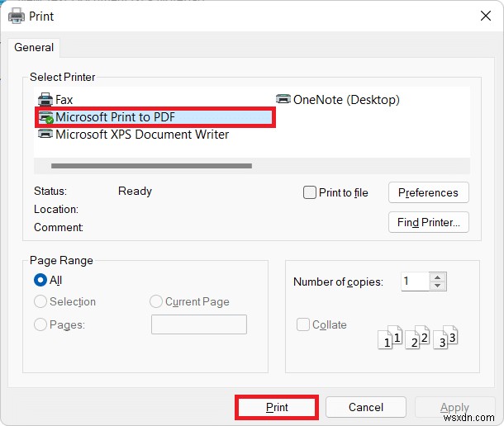
Task: Click the Apply button
Action: click(x=454, y=407)
